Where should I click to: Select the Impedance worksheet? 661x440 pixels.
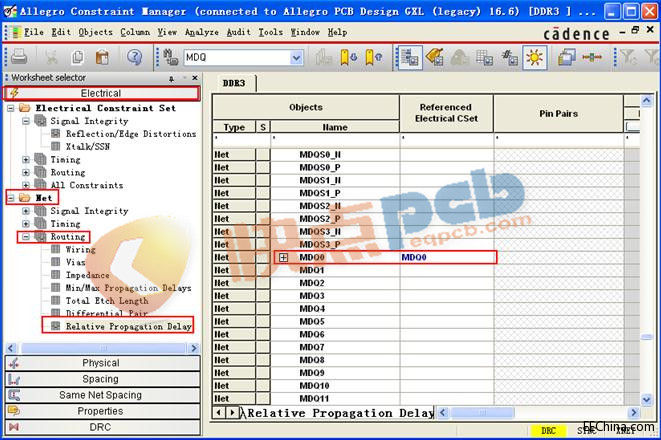coord(87,275)
